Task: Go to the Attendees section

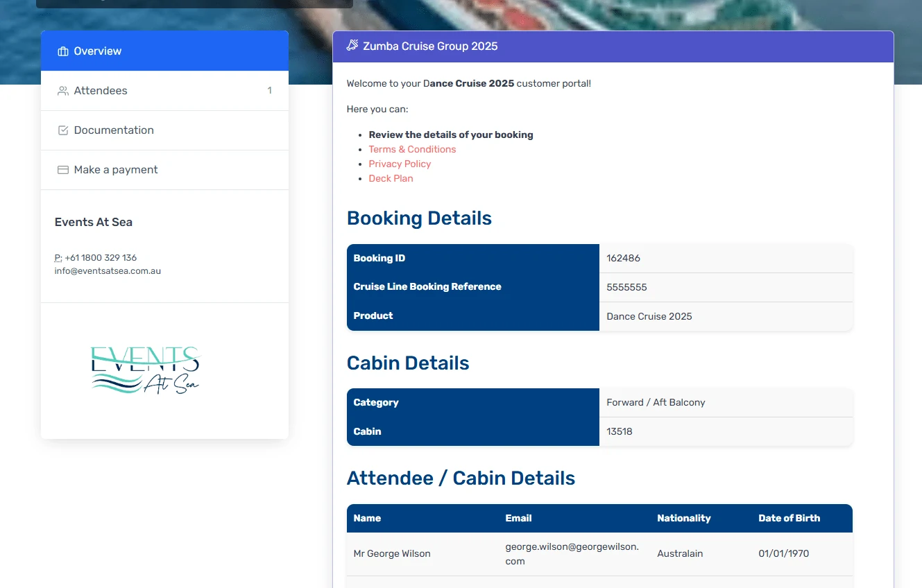Action: (101, 91)
